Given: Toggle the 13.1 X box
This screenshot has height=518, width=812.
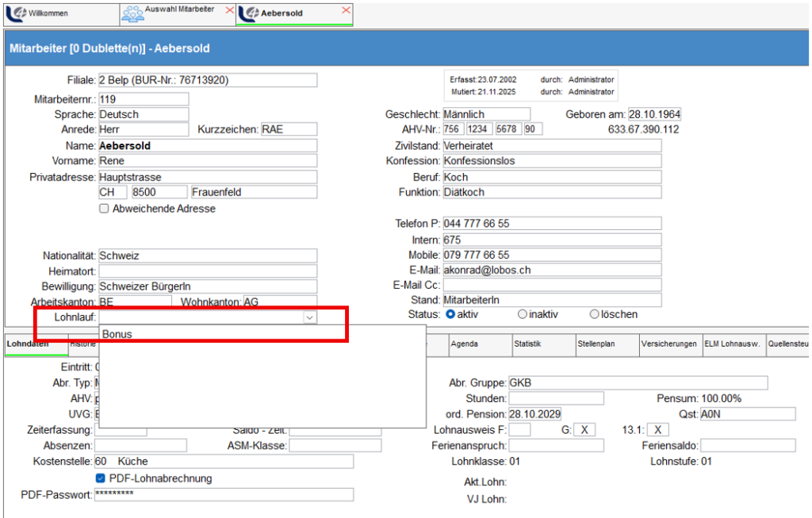Looking at the screenshot, I should coord(659,429).
